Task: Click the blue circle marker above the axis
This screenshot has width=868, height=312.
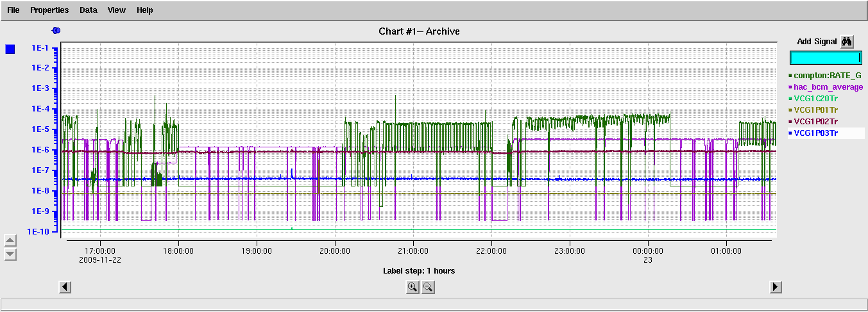Action: (56, 30)
